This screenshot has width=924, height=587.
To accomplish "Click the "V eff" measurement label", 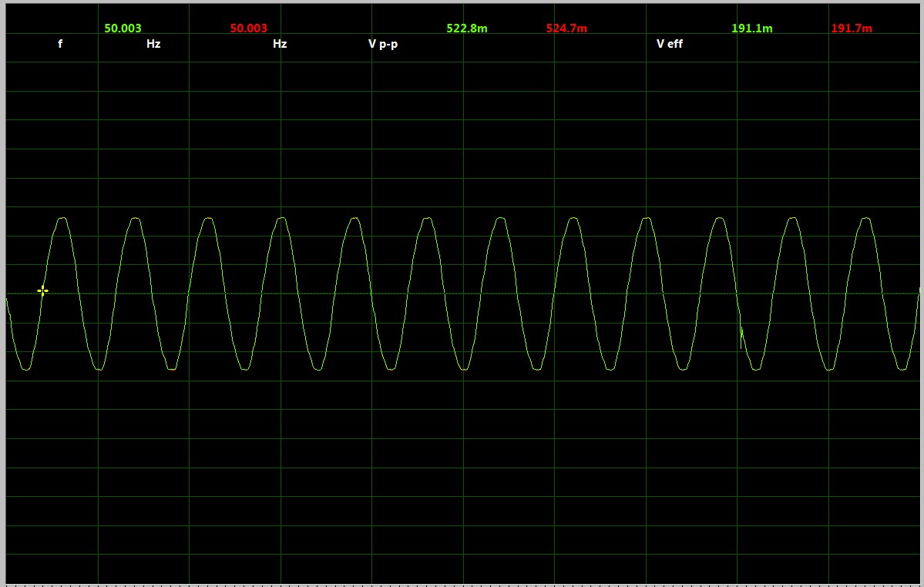I will (670, 44).
